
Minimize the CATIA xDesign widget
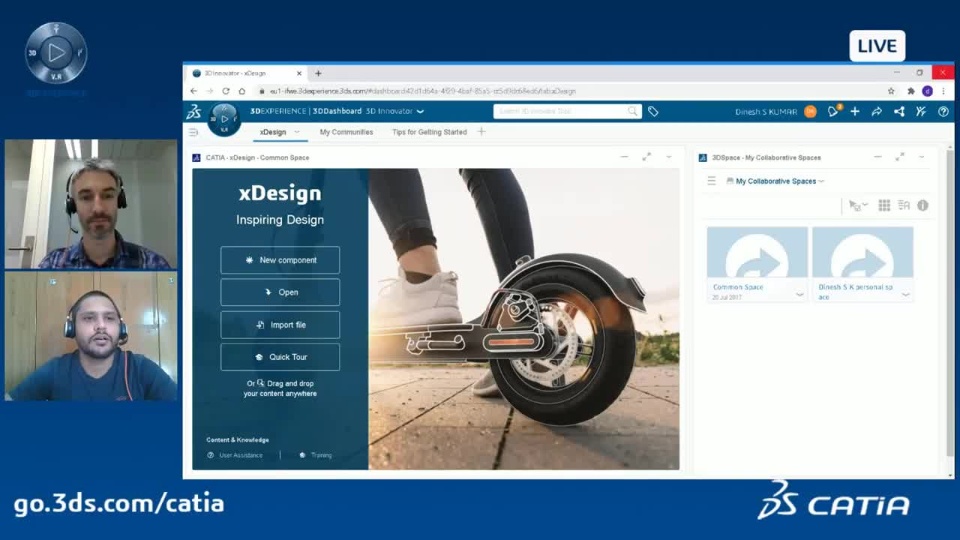coord(624,157)
